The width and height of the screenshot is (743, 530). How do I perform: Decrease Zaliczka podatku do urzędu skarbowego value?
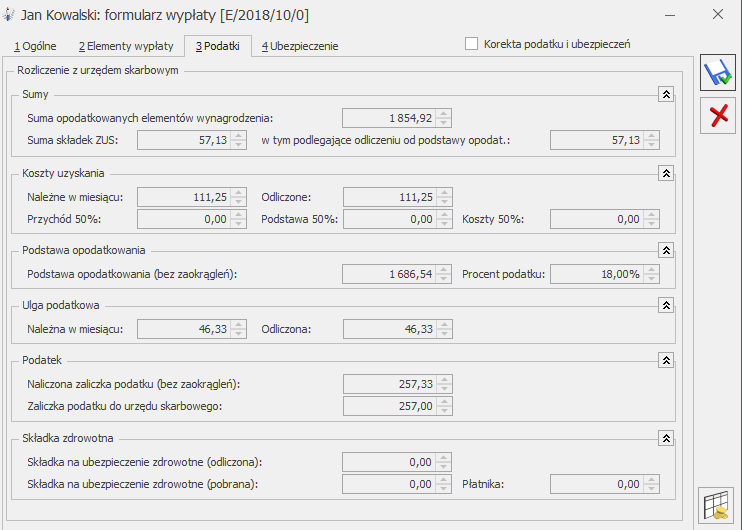click(444, 411)
